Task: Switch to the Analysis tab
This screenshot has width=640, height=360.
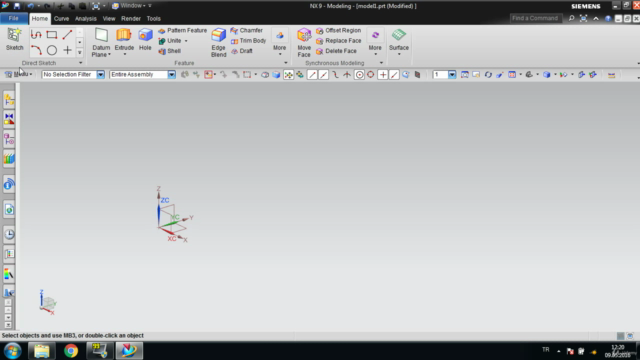Action: tap(86, 19)
